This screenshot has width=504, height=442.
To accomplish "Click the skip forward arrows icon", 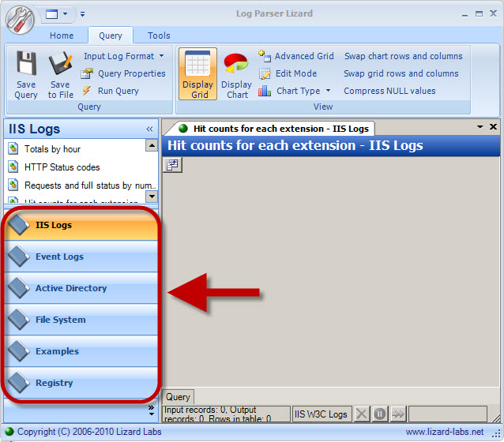I will coord(398,414).
